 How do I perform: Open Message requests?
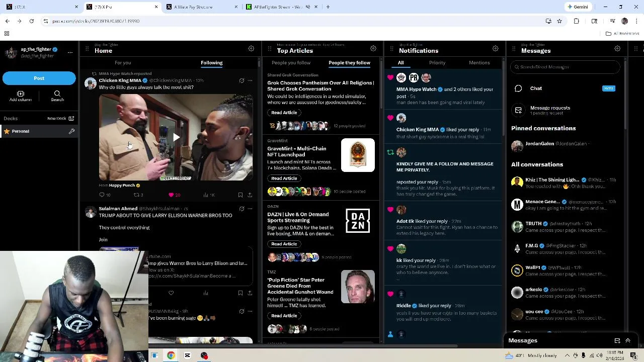(x=565, y=110)
